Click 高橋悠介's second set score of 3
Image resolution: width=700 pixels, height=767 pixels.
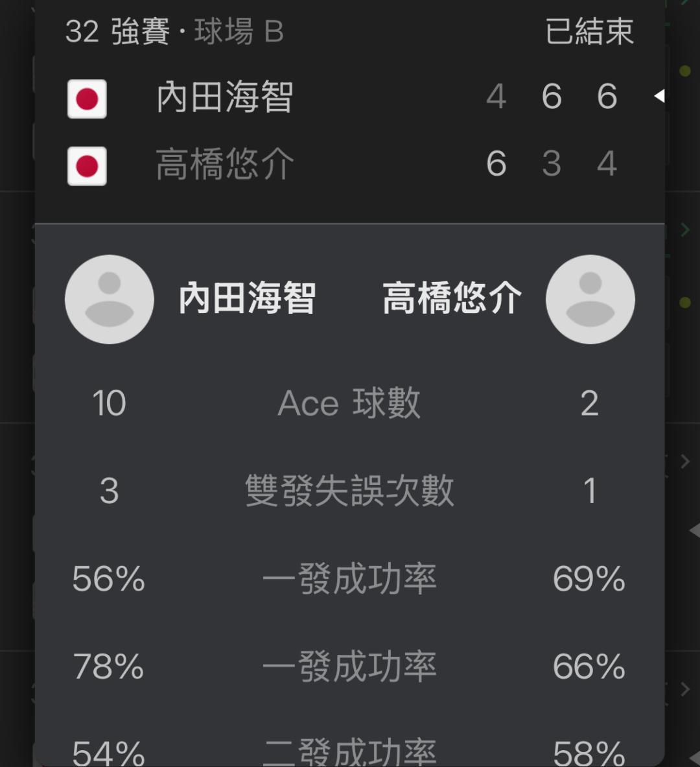pyautogui.click(x=552, y=164)
